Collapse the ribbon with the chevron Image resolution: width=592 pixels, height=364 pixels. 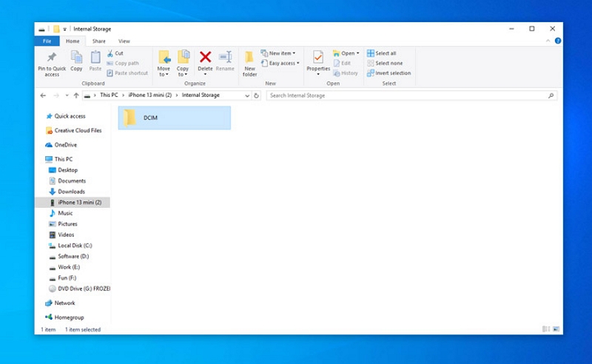tap(549, 41)
